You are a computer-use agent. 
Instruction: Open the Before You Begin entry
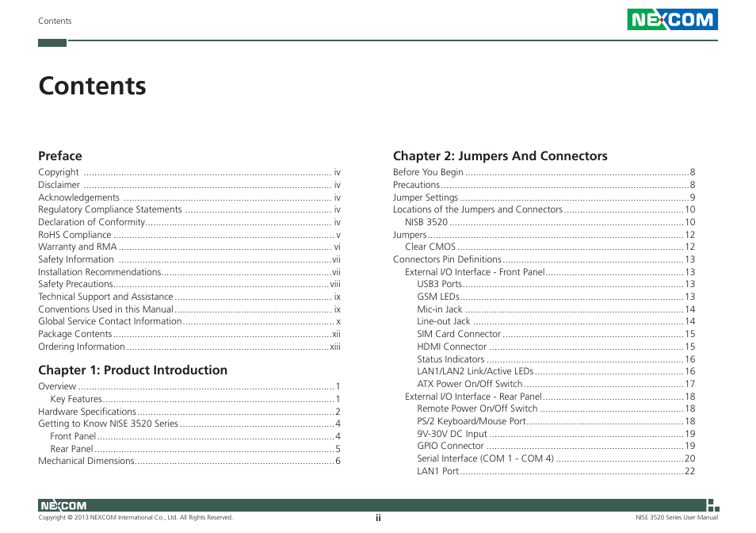[x=544, y=172]
